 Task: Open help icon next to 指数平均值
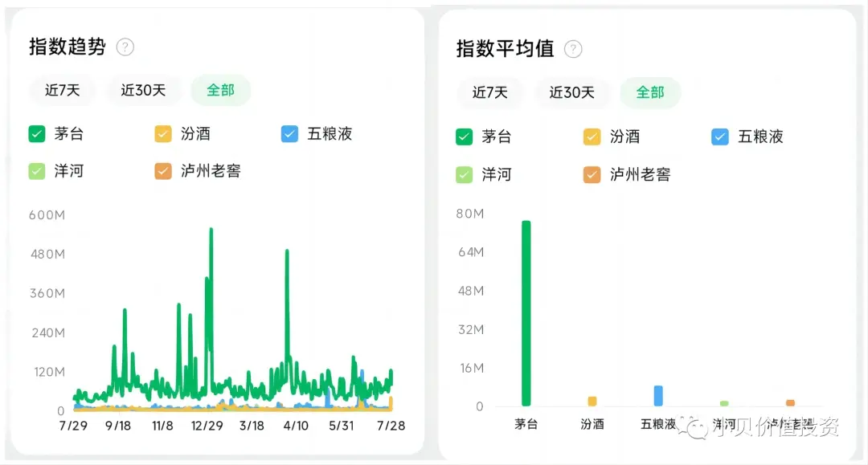[573, 49]
